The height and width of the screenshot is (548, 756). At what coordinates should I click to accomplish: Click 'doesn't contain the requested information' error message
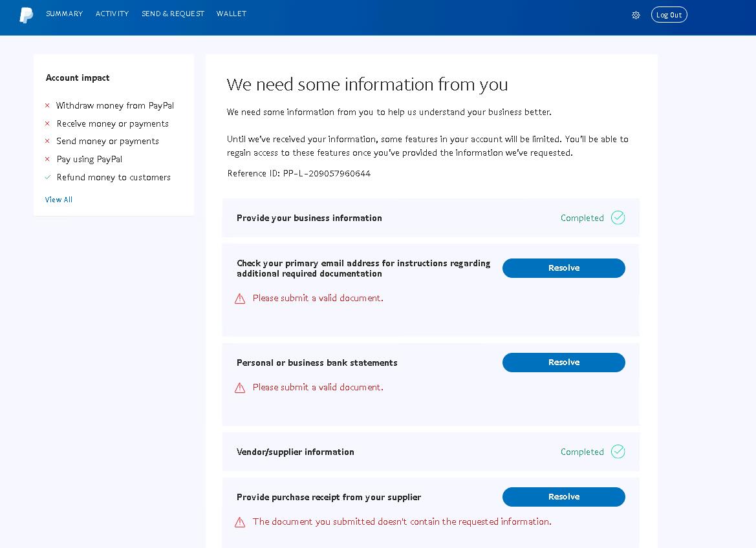click(x=402, y=522)
